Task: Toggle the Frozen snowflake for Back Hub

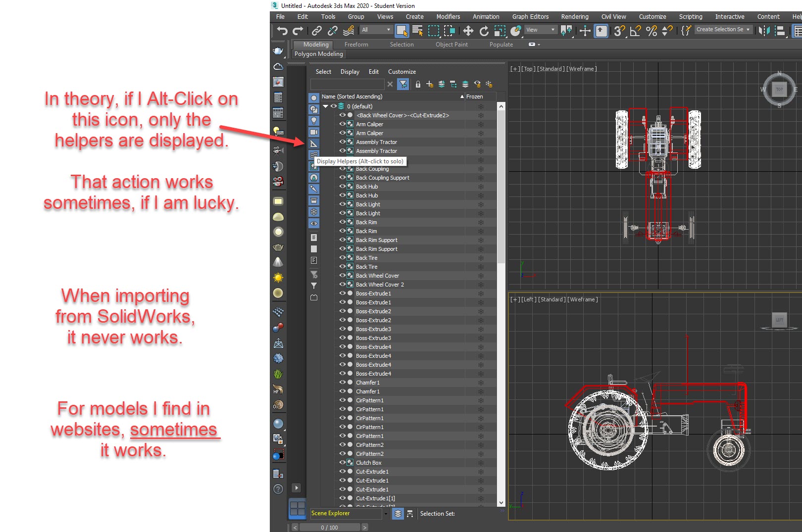Action: coord(481,187)
